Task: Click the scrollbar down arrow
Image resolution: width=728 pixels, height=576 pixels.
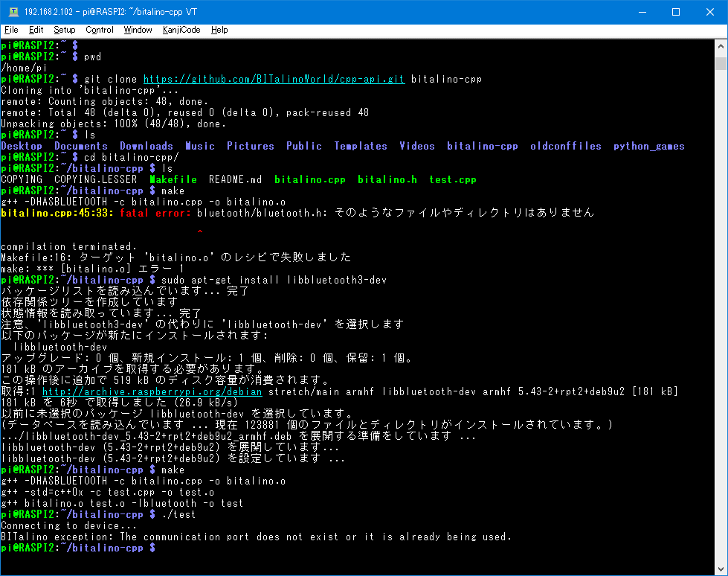Action: (721, 569)
